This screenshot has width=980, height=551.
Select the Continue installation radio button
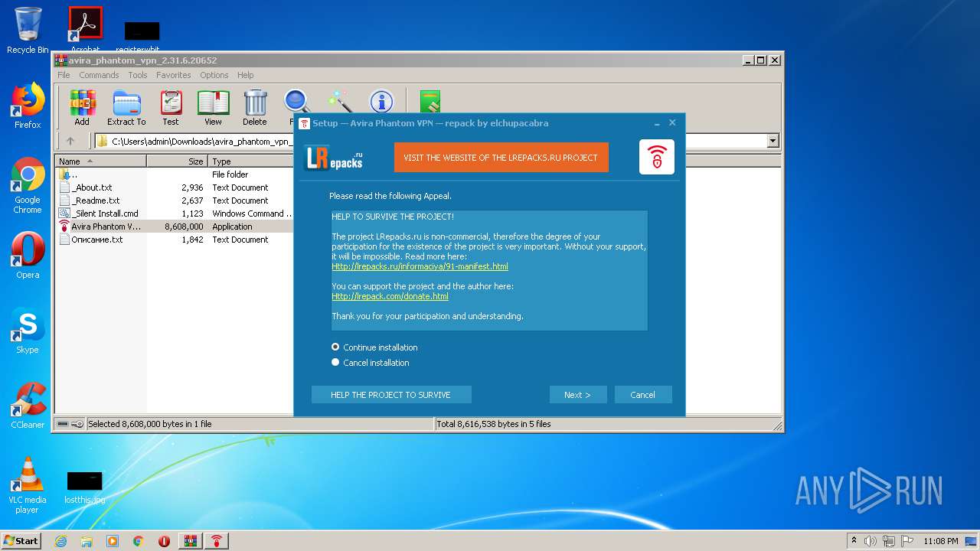click(335, 347)
